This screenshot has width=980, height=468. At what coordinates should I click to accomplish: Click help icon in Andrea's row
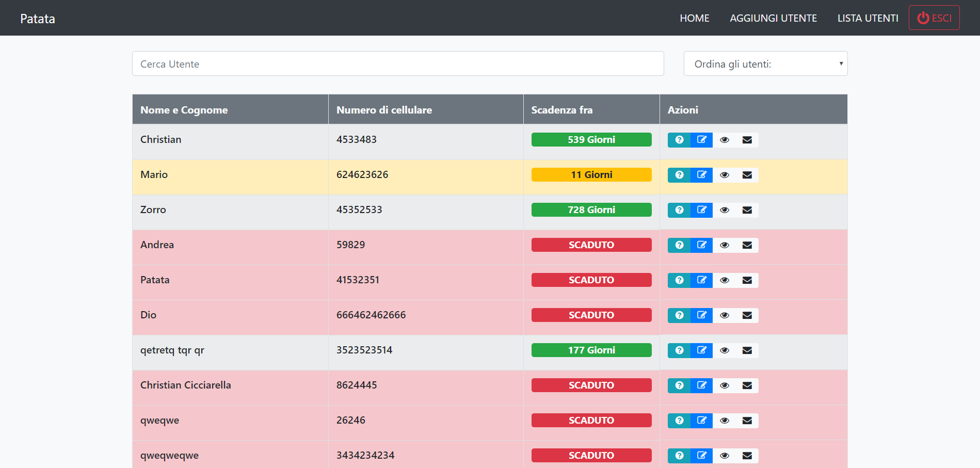[679, 245]
